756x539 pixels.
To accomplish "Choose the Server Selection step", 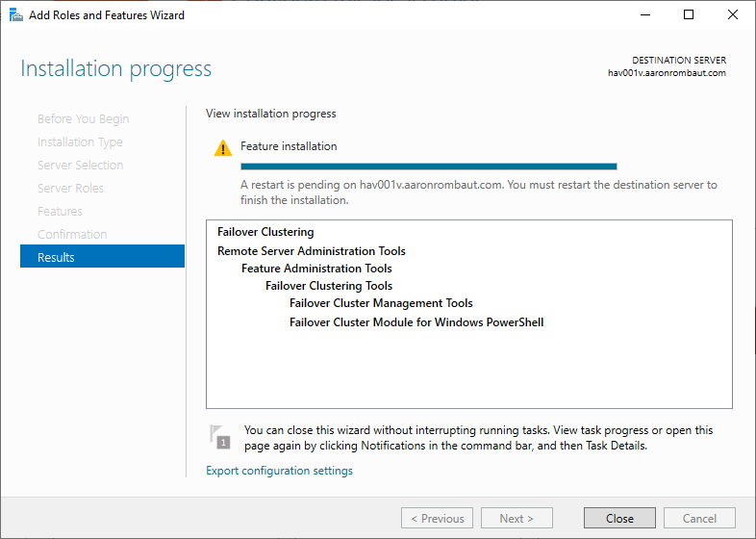I will coord(80,165).
